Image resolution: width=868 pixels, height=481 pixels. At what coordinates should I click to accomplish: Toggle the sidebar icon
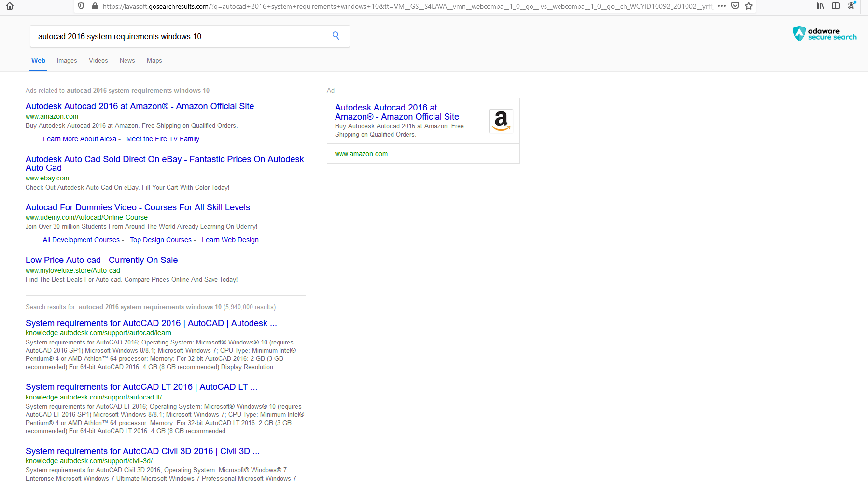(836, 6)
